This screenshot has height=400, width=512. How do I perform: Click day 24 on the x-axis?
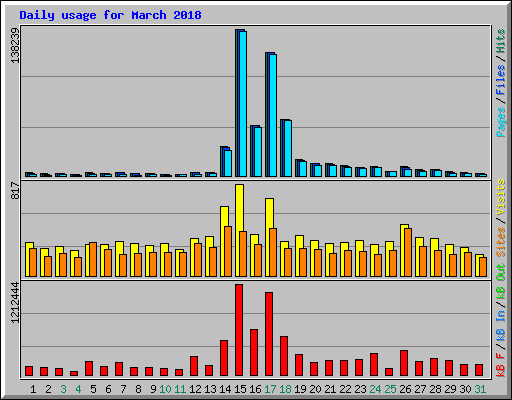tap(375, 389)
